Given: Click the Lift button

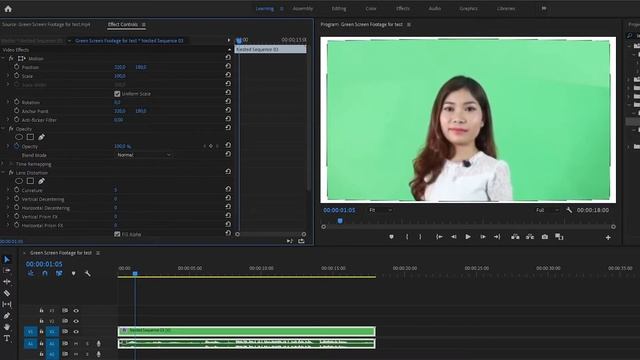Looking at the screenshot, I should click(x=515, y=237).
